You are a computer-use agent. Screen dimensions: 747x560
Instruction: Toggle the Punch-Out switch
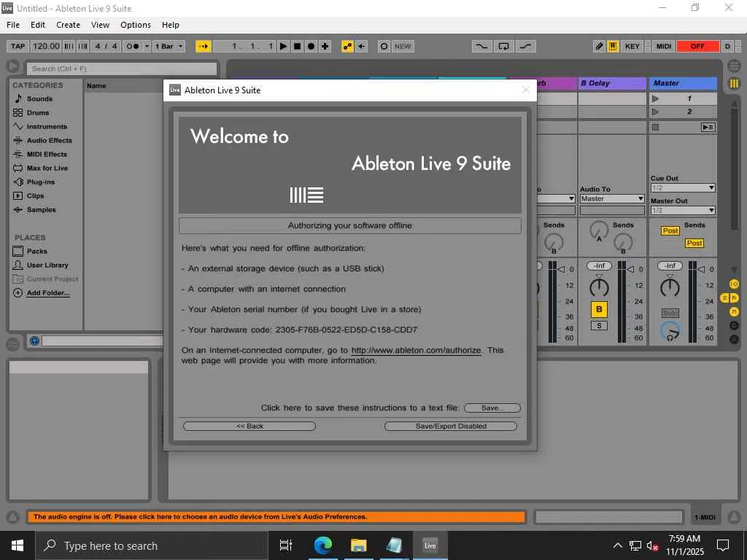(525, 46)
